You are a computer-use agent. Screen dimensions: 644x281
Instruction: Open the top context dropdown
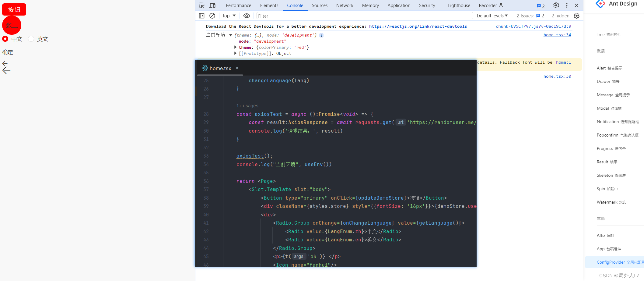pyautogui.click(x=229, y=16)
